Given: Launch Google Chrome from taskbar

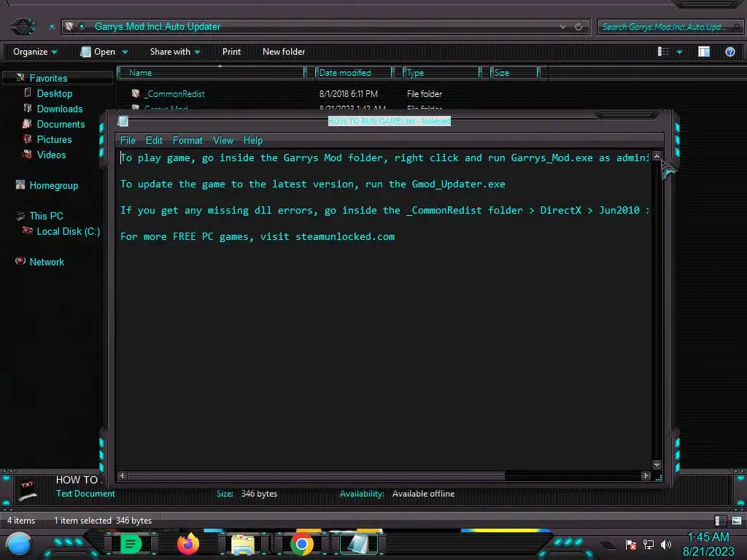Looking at the screenshot, I should (301, 544).
